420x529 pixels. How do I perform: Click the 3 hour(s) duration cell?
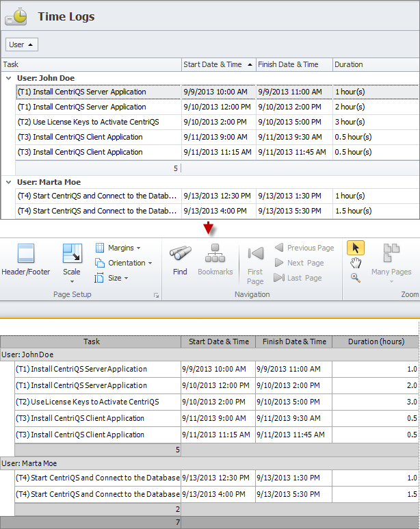tap(376, 122)
